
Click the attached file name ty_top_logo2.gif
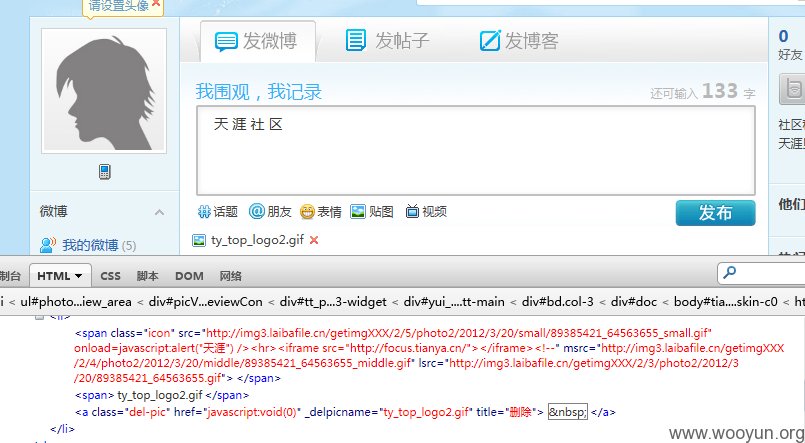[258, 240]
